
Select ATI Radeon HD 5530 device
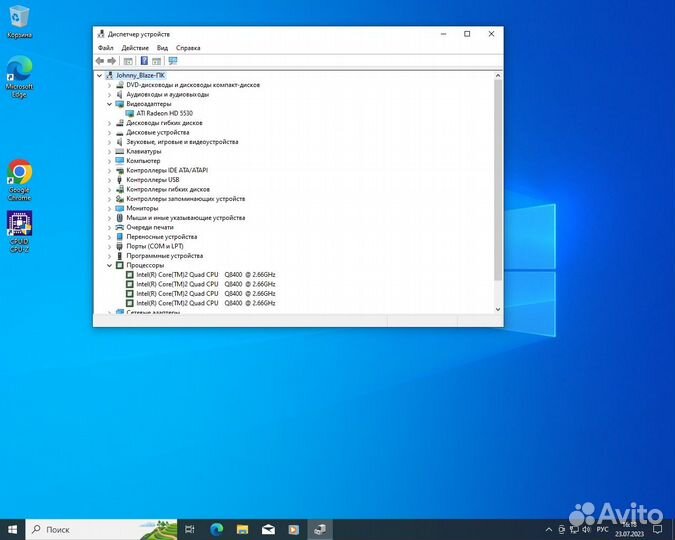(164, 113)
